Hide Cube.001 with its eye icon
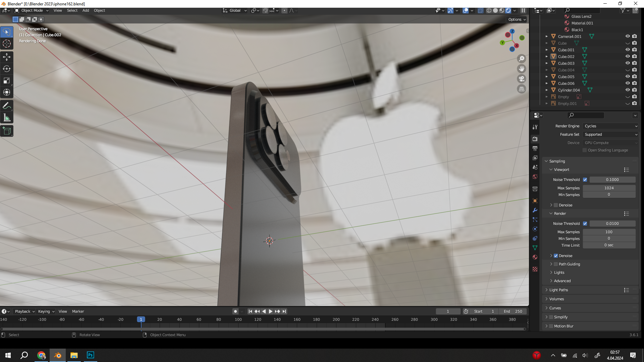 tap(628, 50)
